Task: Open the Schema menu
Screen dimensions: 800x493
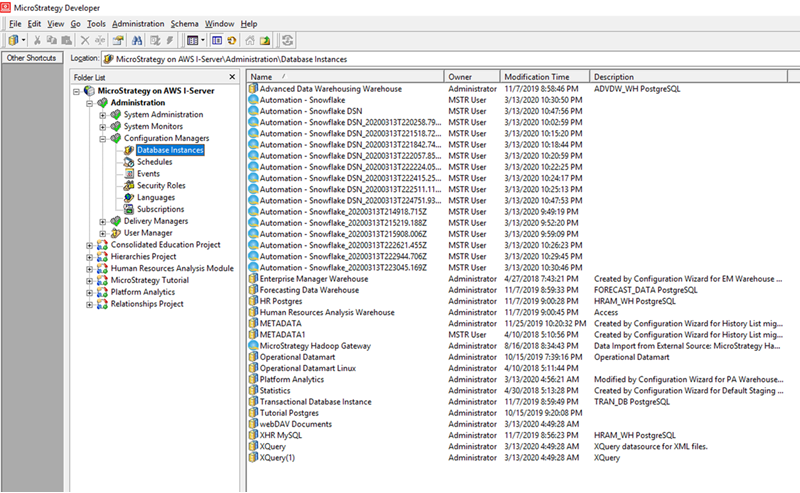Action: [x=184, y=23]
